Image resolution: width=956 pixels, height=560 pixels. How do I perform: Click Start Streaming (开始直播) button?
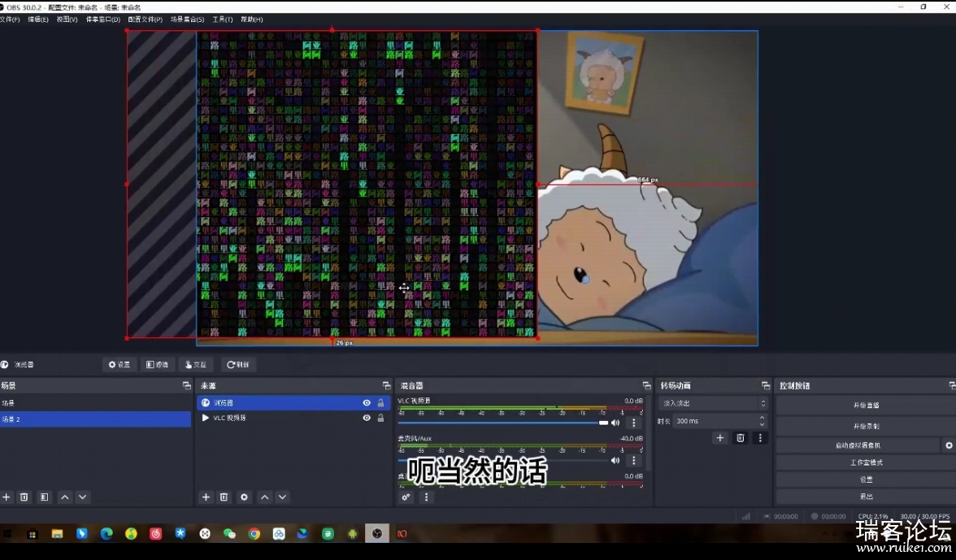pyautogui.click(x=866, y=406)
